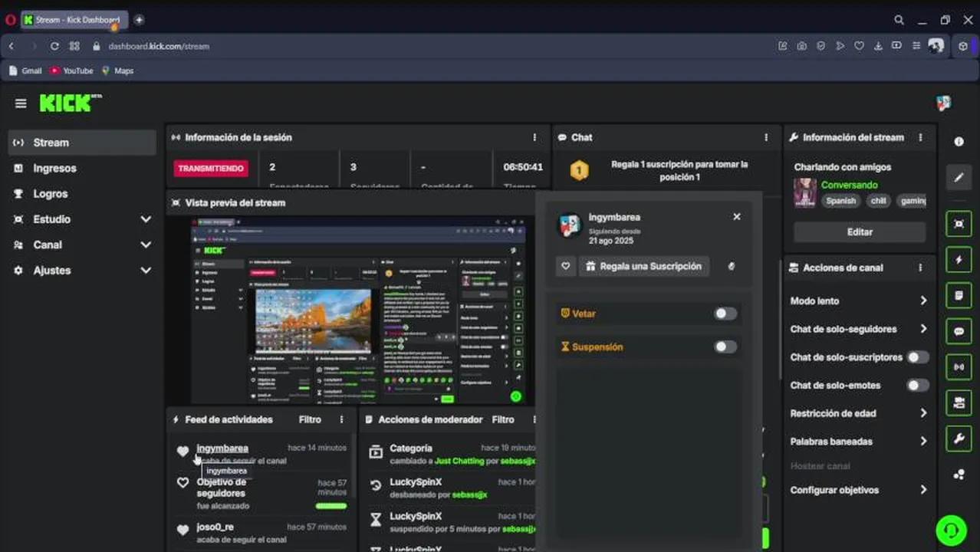Viewport: 980px width, 552px height.
Task: Open Información del stream options menu
Action: click(920, 137)
